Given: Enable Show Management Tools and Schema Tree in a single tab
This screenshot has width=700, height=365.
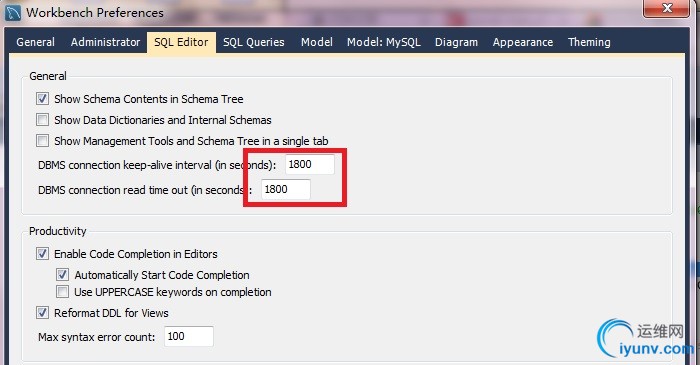Looking at the screenshot, I should coord(42,141).
